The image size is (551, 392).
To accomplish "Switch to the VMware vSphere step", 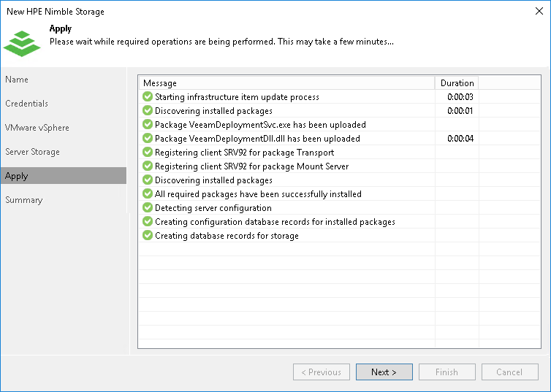I will [x=37, y=128].
